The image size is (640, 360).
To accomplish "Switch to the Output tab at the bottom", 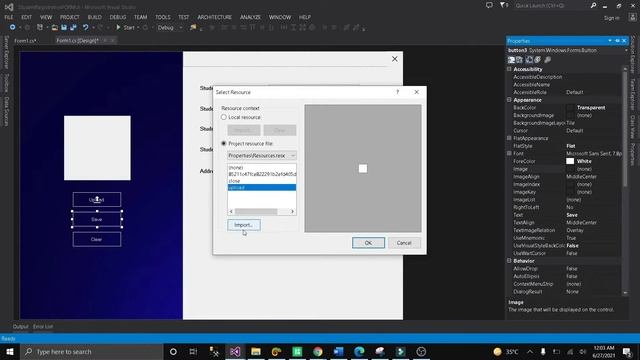I will click(x=20, y=327).
